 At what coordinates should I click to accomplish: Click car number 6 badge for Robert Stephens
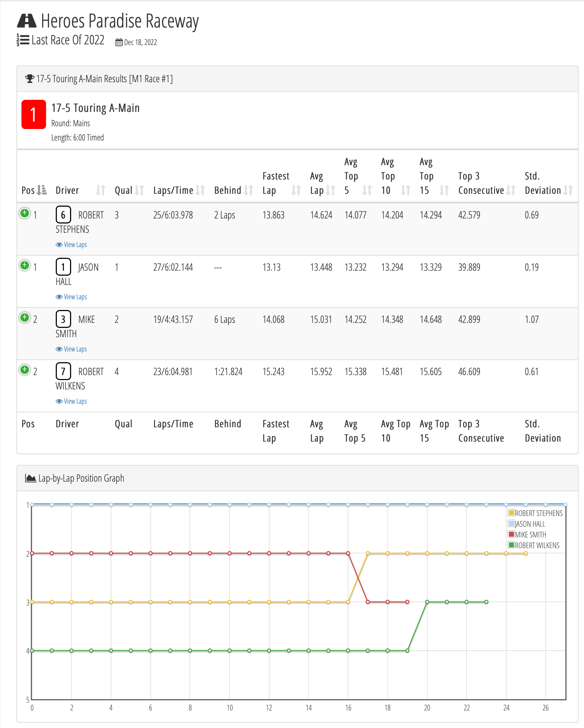tap(63, 215)
